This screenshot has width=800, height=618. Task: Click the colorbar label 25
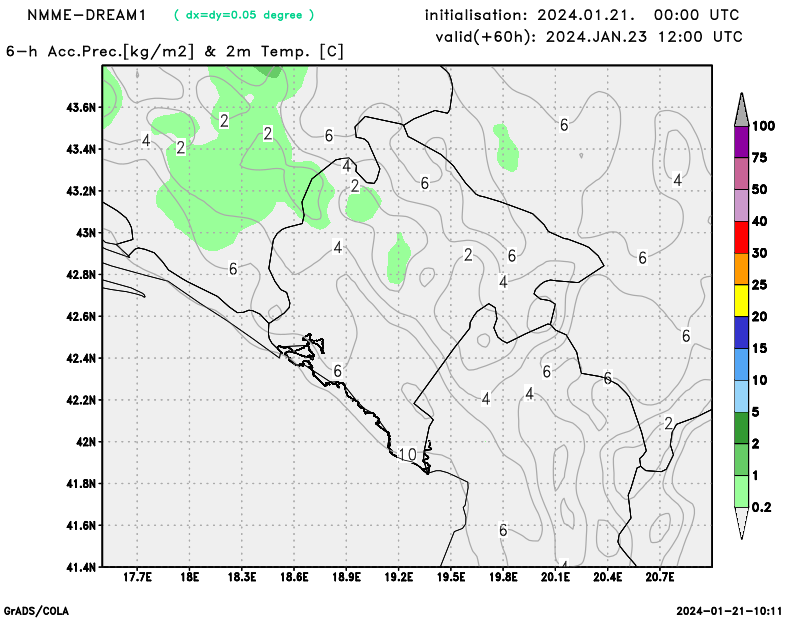(x=759, y=285)
